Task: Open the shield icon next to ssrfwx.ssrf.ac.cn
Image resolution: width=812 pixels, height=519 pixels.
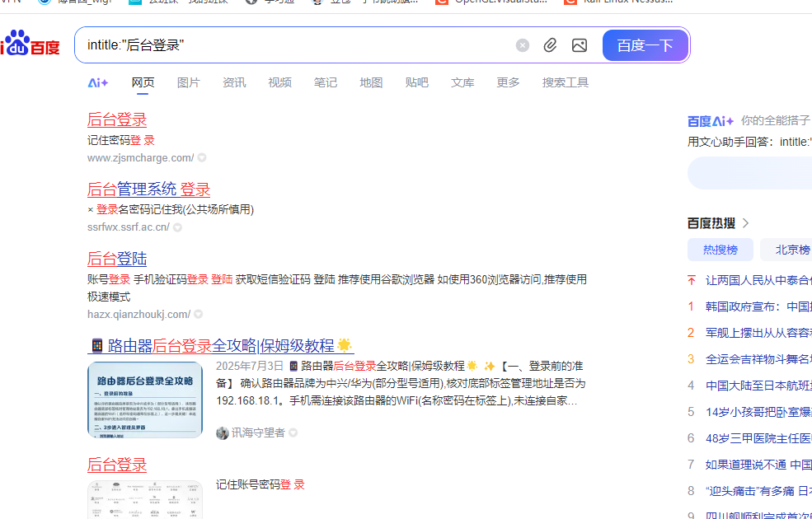Action: 177,227
